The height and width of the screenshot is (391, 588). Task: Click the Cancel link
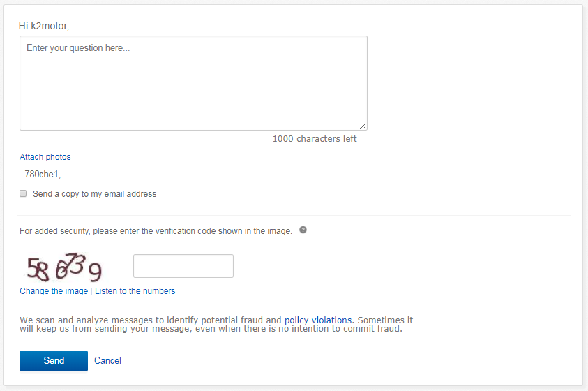(x=107, y=361)
